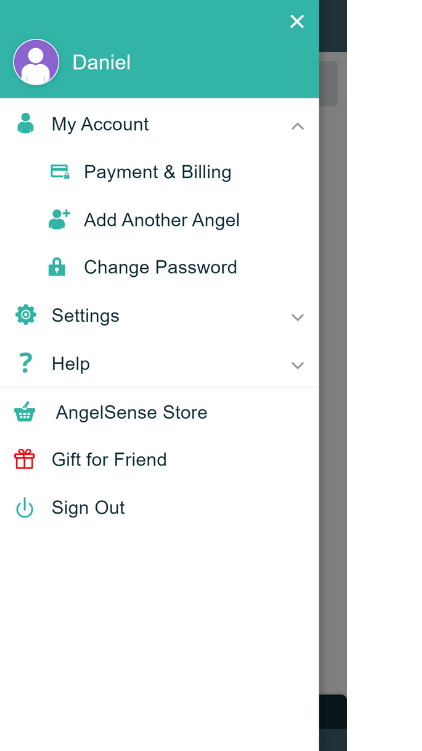Click the power Sign Out icon
The image size is (422, 751).
[x=24, y=508]
